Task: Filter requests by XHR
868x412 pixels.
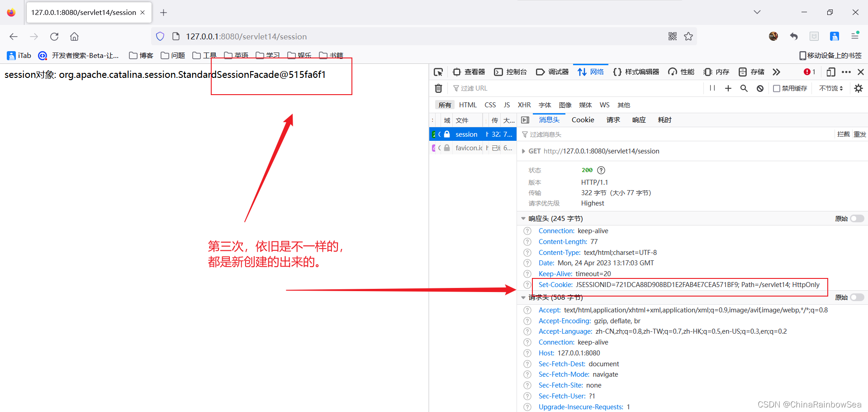Action: 524,105
